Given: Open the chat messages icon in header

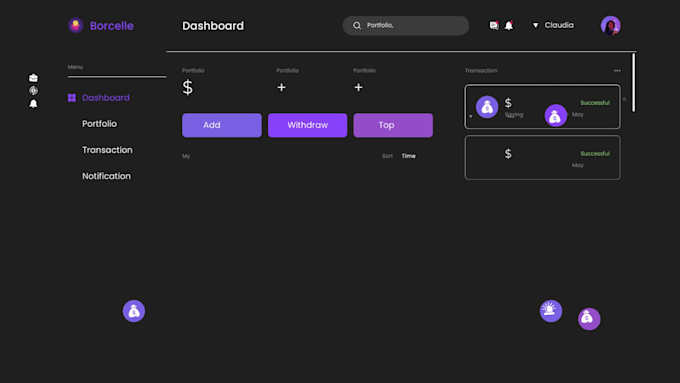Looking at the screenshot, I should [494, 26].
